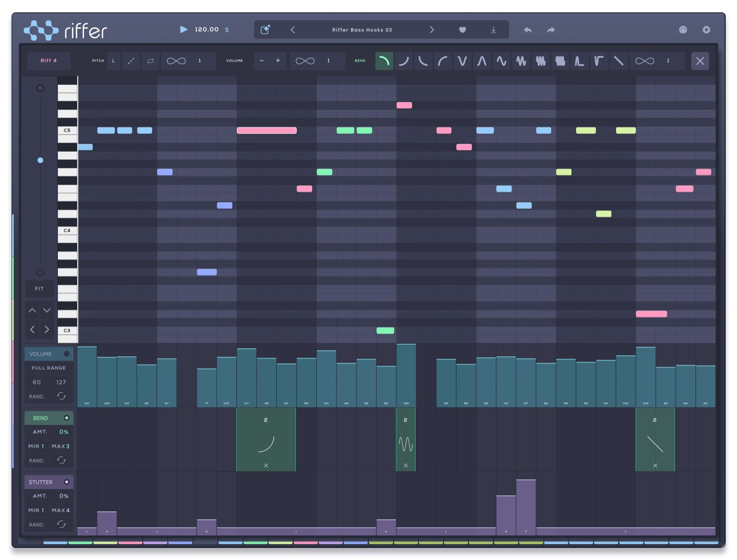
Task: Toggle the STUTTER lane on/off
Action: point(66,482)
